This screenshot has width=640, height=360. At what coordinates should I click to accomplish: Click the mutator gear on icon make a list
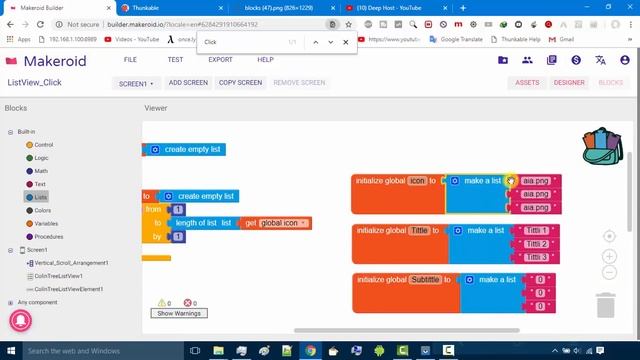455,181
